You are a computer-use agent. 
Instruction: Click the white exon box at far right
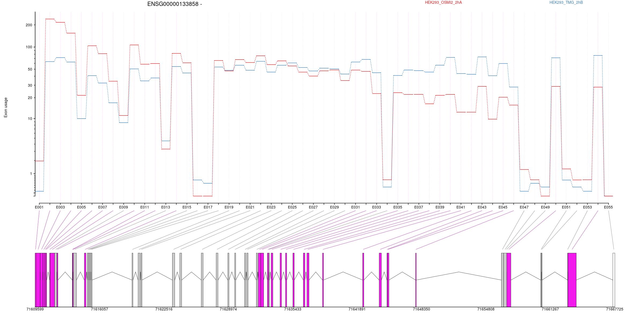point(614,280)
